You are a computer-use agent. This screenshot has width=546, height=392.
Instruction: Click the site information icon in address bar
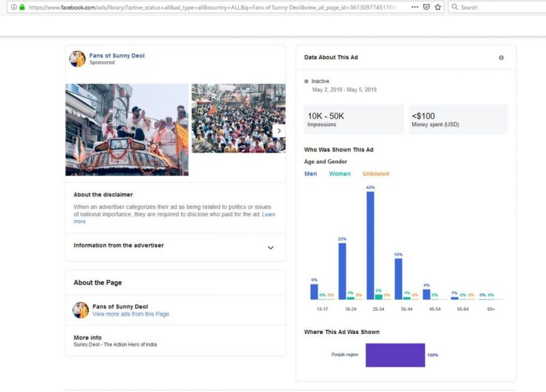pos(14,7)
